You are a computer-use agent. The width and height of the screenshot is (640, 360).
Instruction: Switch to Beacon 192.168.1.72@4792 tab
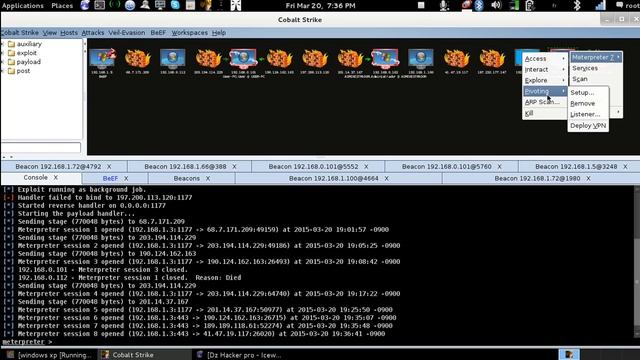coord(64,167)
